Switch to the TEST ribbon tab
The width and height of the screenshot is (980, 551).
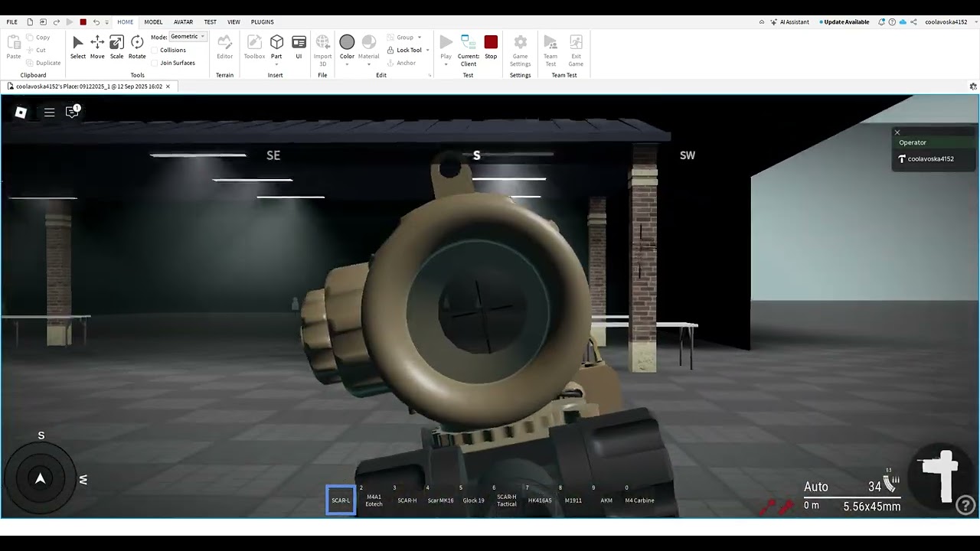tap(210, 22)
